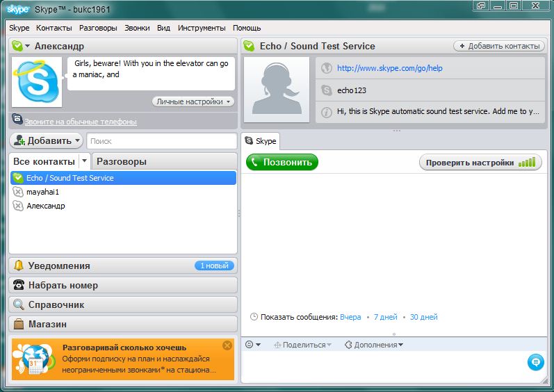The height and width of the screenshot is (392, 554).
Task: Click the info icon beside sound test description
Action: pos(327,113)
